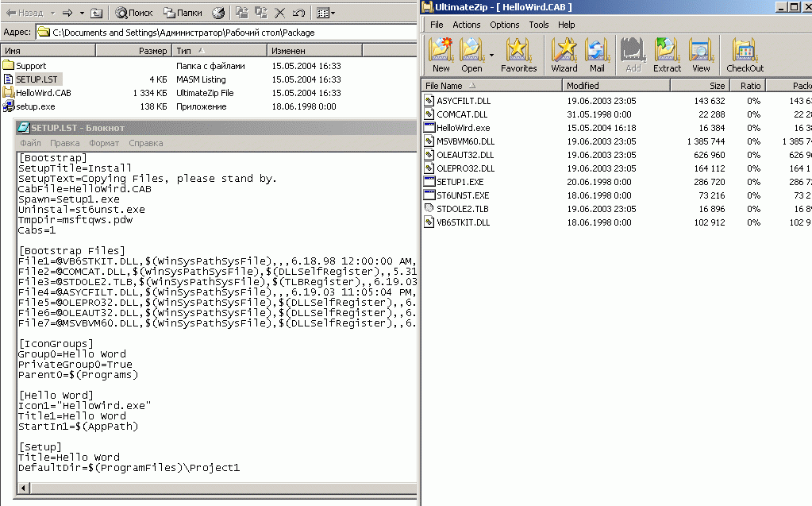Click the Delete X icon in Explorer
The width and height of the screenshot is (812, 506).
tap(279, 13)
